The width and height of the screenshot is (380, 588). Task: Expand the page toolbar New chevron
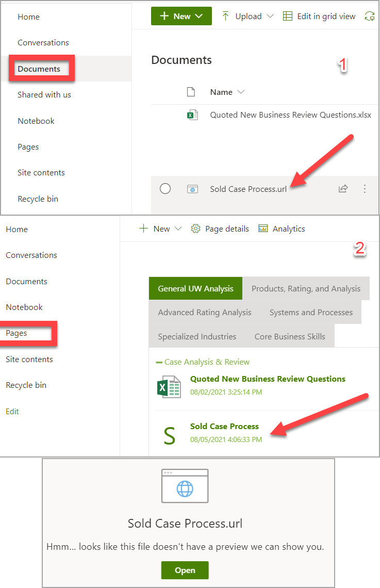pyautogui.click(x=178, y=228)
